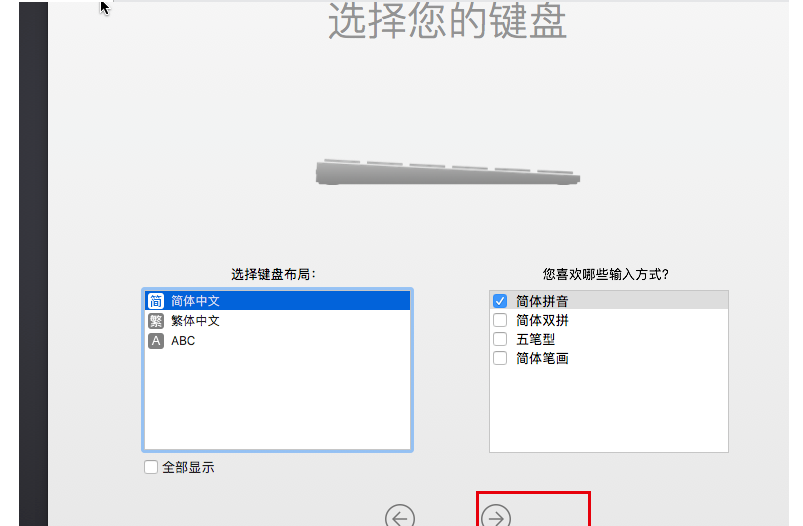Click the 简体拼音 label text
Viewport: 803px width, 526px height.
click(x=542, y=301)
